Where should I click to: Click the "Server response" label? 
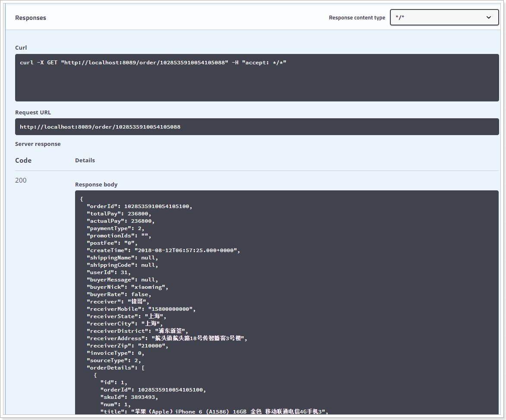pyautogui.click(x=38, y=144)
